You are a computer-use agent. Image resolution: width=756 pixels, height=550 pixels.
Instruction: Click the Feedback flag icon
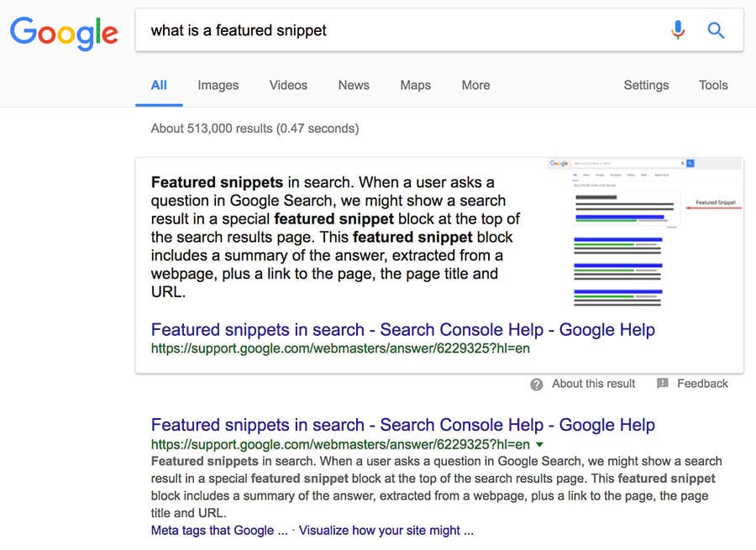(663, 383)
